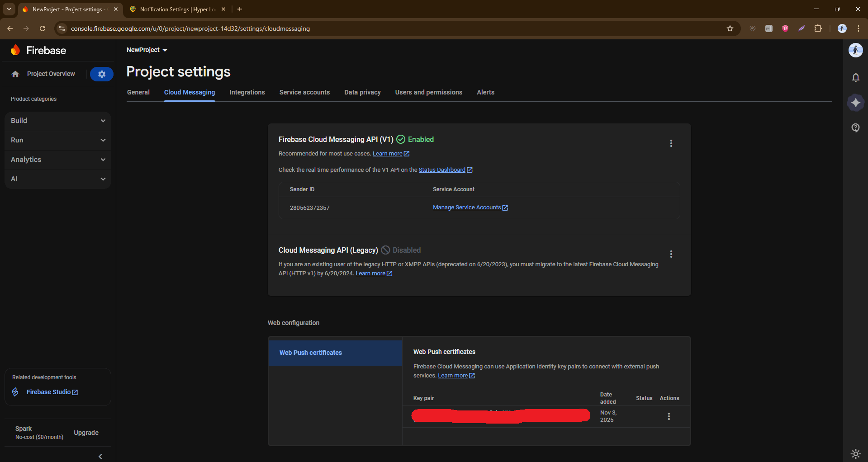Open options menu for Firebase Cloud Messaging API (V1)

tap(671, 143)
